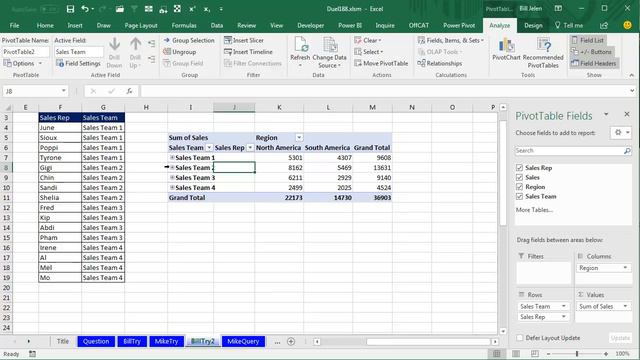The height and width of the screenshot is (360, 640).
Task: Adjust the zoom level slider
Action: point(577,354)
